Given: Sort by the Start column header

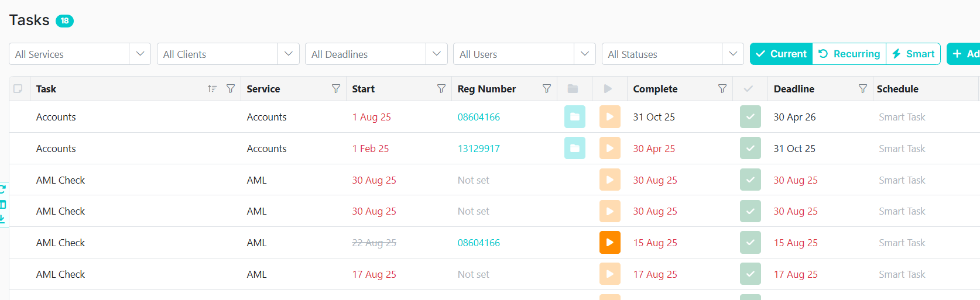Looking at the screenshot, I should 364,89.
